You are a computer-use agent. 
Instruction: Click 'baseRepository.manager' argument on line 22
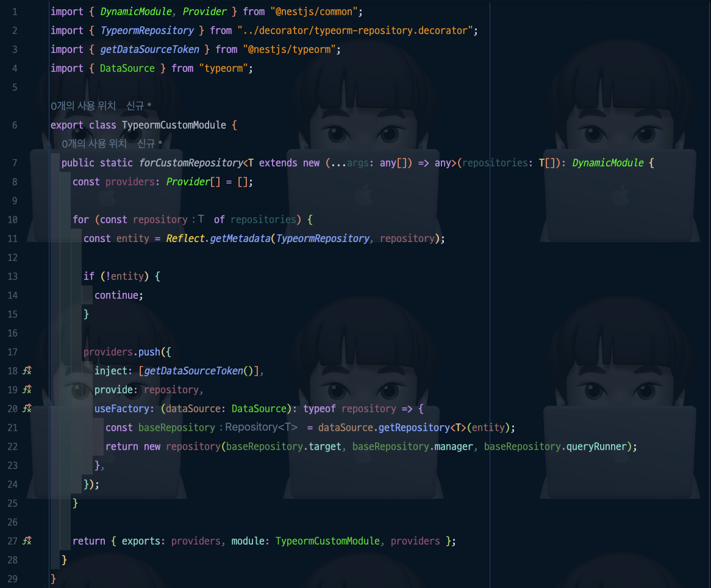[413, 446]
